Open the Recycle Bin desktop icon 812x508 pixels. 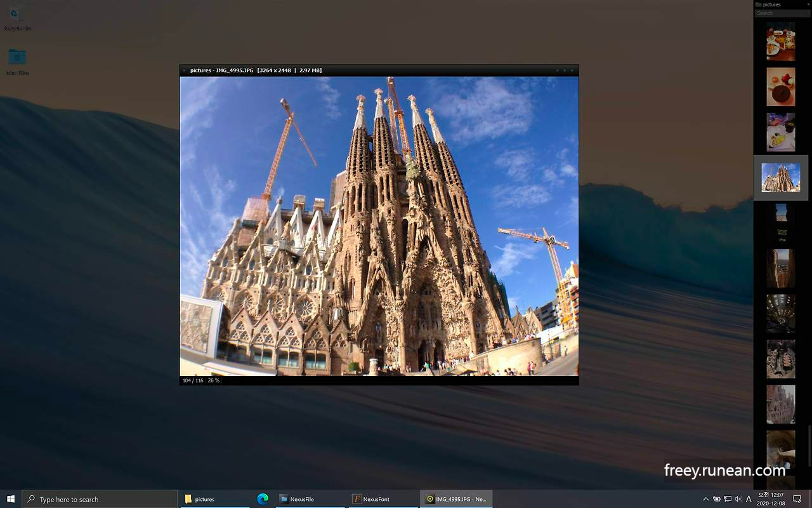tap(17, 18)
